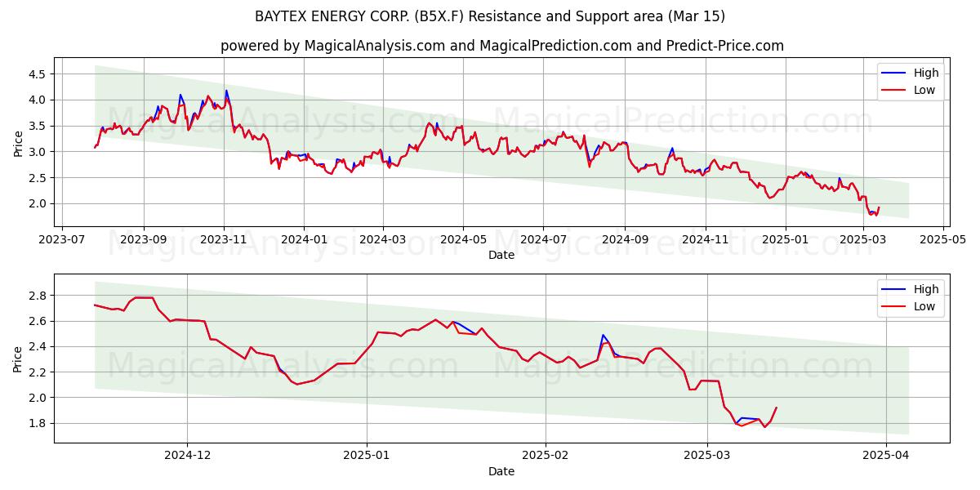The height and width of the screenshot is (490, 980).
Task: Click the bottom chart x-axis label 2025-04
Action: pyautogui.click(x=886, y=457)
